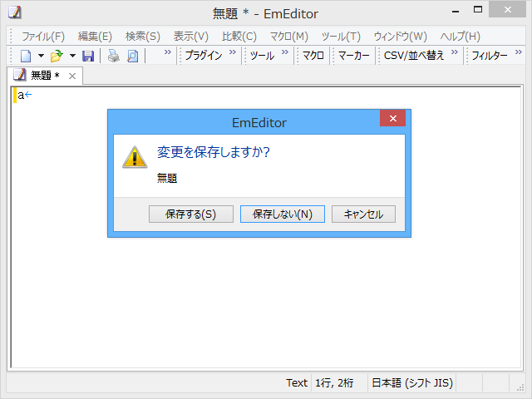Open the ウィンドウ(W) menu
This screenshot has height=399, width=532.
(x=401, y=37)
